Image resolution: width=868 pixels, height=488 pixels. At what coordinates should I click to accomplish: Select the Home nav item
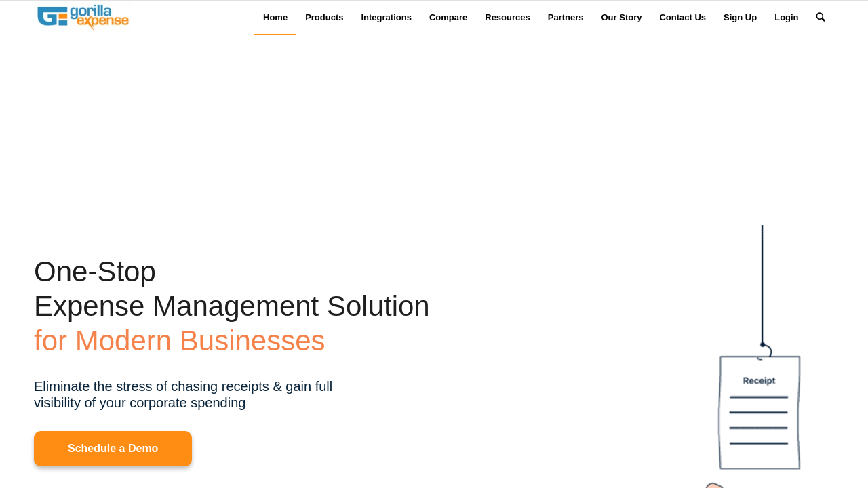coord(275,18)
